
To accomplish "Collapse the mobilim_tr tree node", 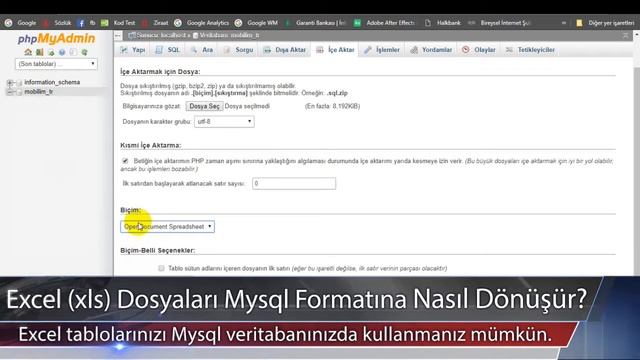I will click(10, 92).
